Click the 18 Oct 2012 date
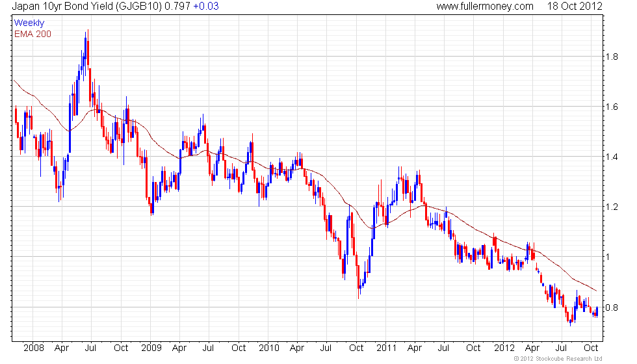637x364 pixels. tap(575, 6)
